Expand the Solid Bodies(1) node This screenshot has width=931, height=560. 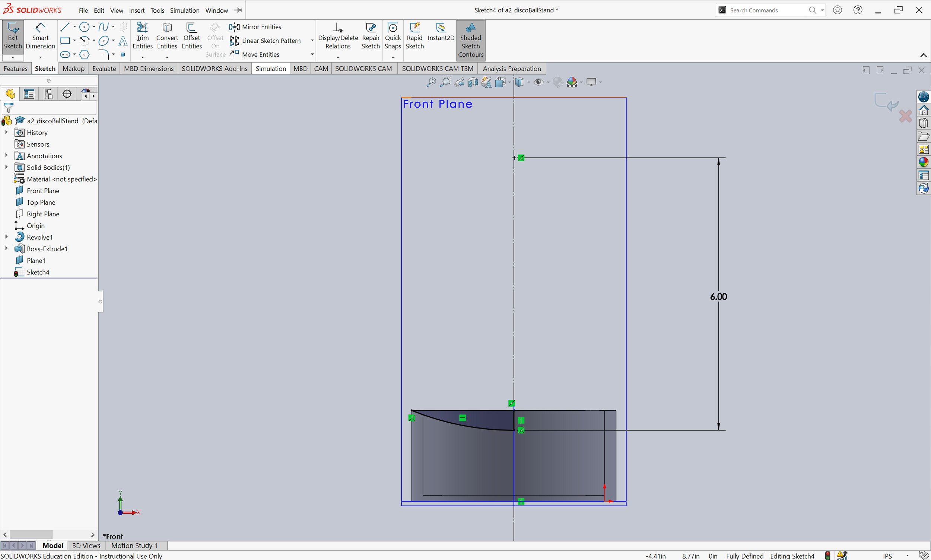click(6, 167)
